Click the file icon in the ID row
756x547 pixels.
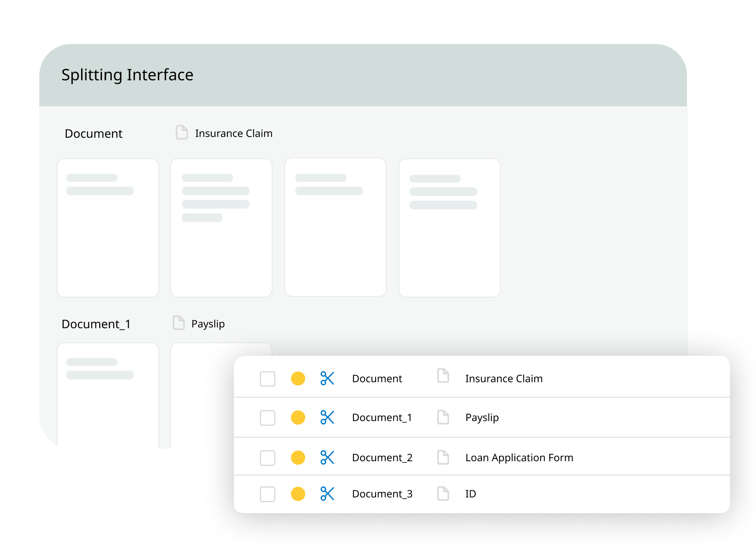pos(443,493)
